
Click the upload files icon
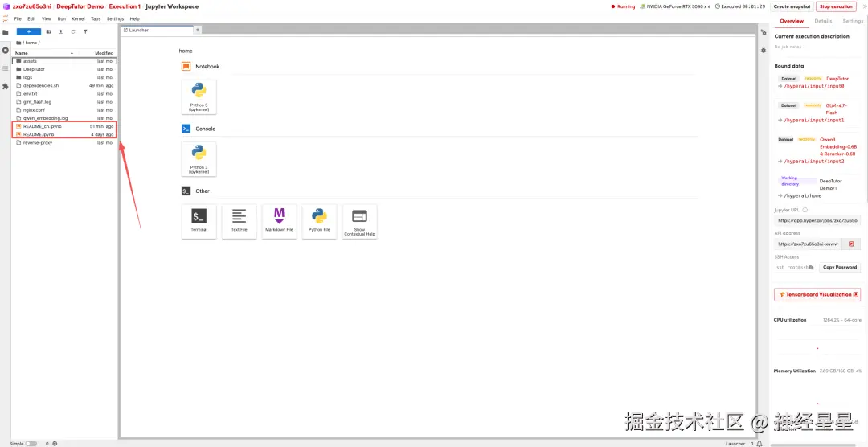61,31
